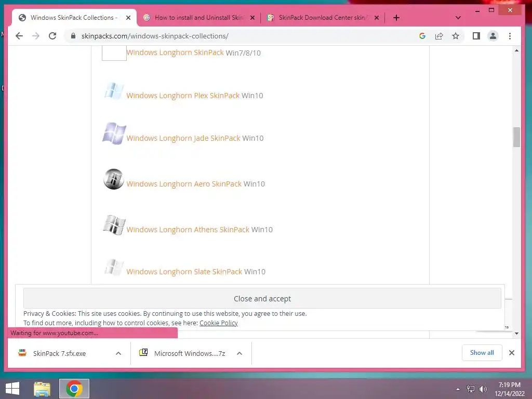Click the Longhorn Jade SkinPack thumbnail

[x=114, y=134]
